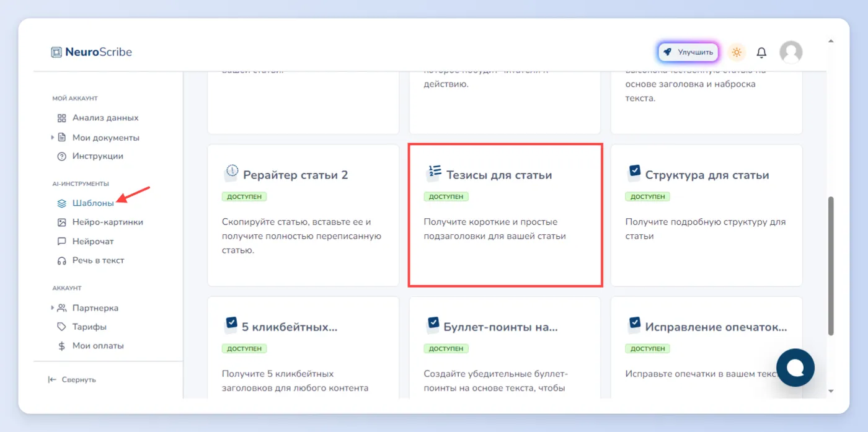The image size is (868, 432).
Task: Click the Нейрочат chat bubble icon
Action: click(61, 241)
